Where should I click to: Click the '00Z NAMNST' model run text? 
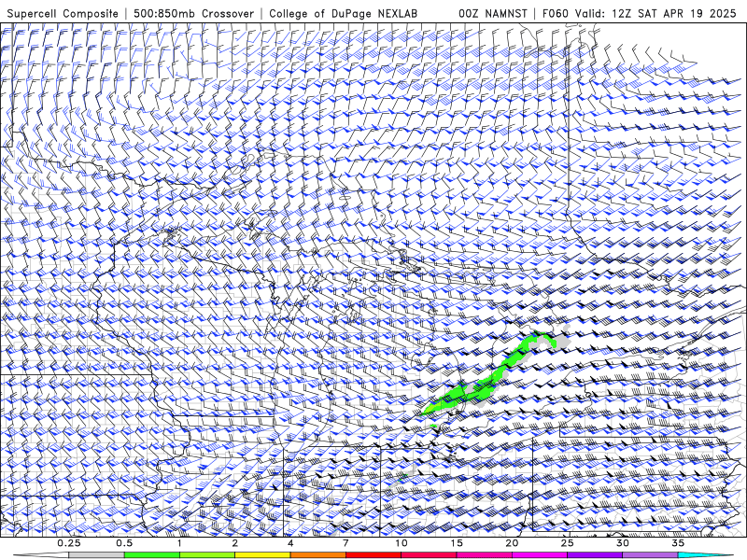pyautogui.click(x=493, y=14)
